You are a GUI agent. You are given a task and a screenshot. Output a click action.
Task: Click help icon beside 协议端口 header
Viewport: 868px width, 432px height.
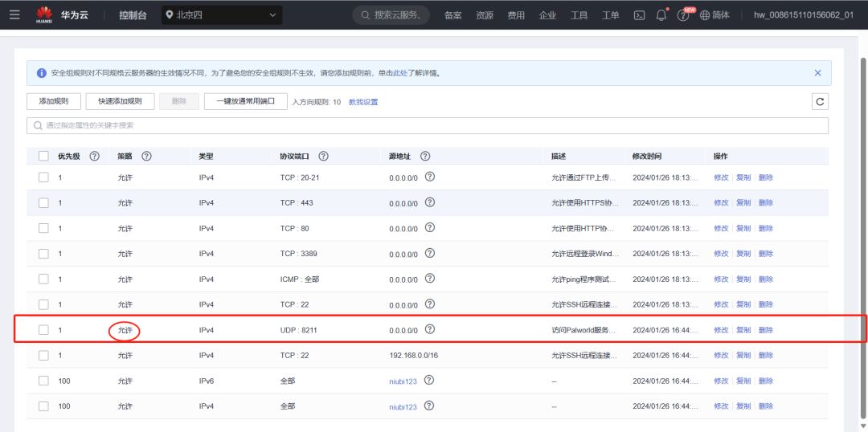pos(323,156)
